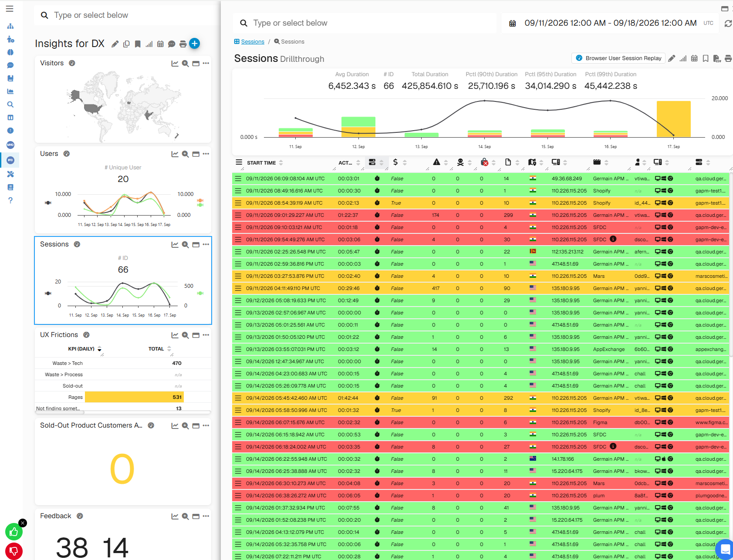The width and height of the screenshot is (733, 560).
Task: Open the magnifier search sidebar section
Action: click(x=10, y=105)
